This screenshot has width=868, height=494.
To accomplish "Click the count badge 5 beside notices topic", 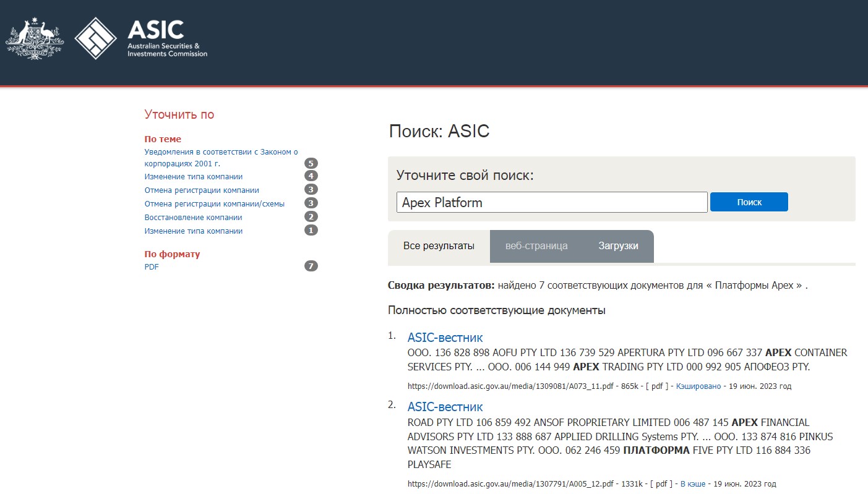I will pos(311,163).
